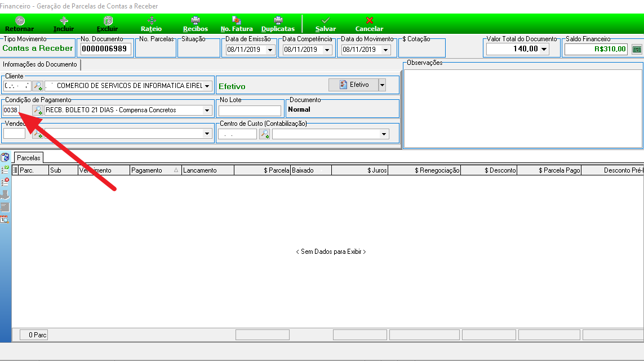Click the Saldo Financeiro calculator icon
The width and height of the screenshot is (644, 361).
[637, 49]
